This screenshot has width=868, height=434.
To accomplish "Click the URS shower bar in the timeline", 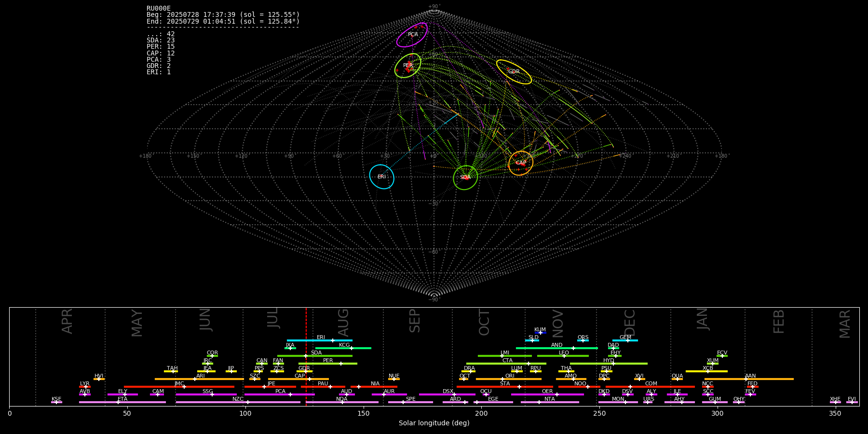I will tap(648, 402).
